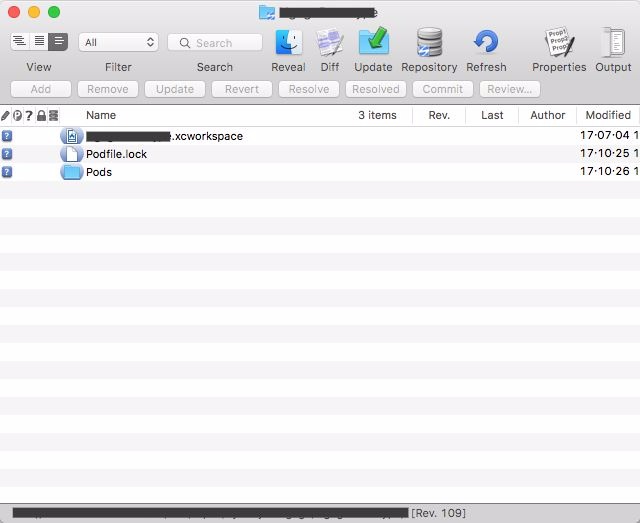Click the Reveal in Finder icon
The height and width of the screenshot is (523, 640).
tap(289, 42)
